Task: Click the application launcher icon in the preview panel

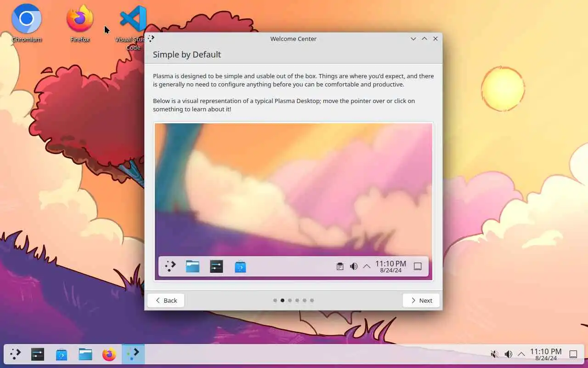Action: click(x=170, y=266)
